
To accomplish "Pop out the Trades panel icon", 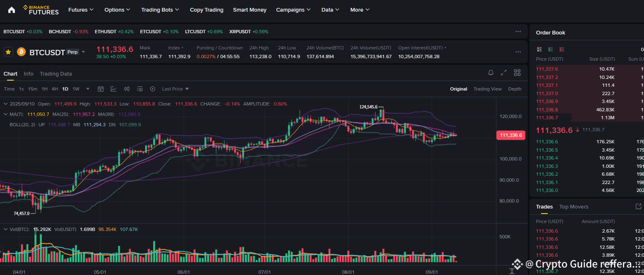I will (x=639, y=206).
